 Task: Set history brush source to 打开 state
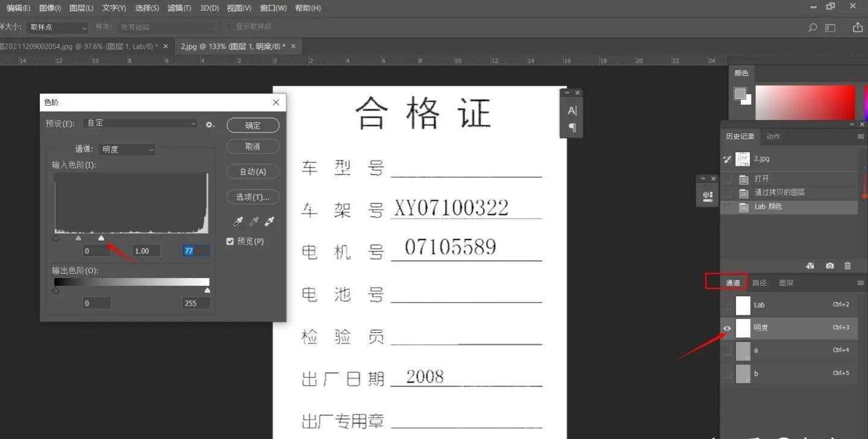[728, 179]
